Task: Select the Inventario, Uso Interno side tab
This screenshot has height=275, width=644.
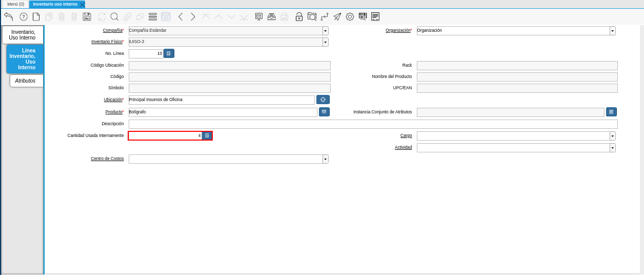Action: tap(23, 35)
